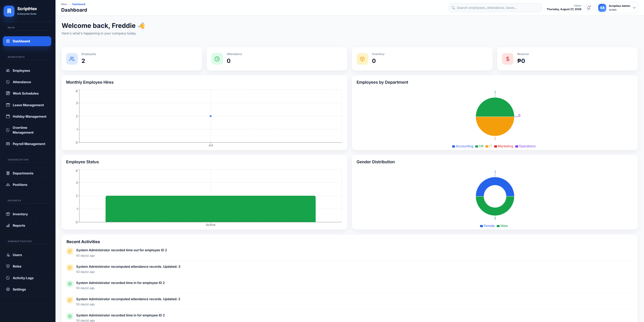This screenshot has width=644, height=322.
Task: Toggle the HR legend entry
Action: coord(480,146)
